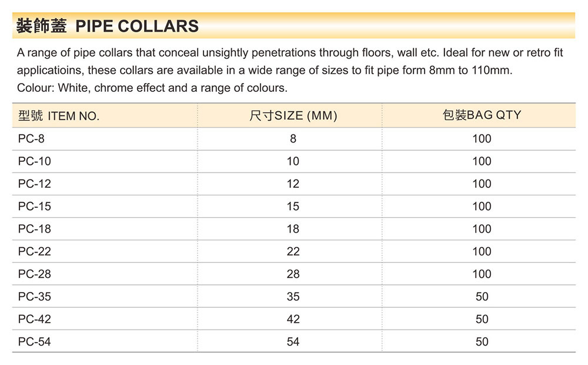Select the PC-22 item number cell

coord(34,251)
